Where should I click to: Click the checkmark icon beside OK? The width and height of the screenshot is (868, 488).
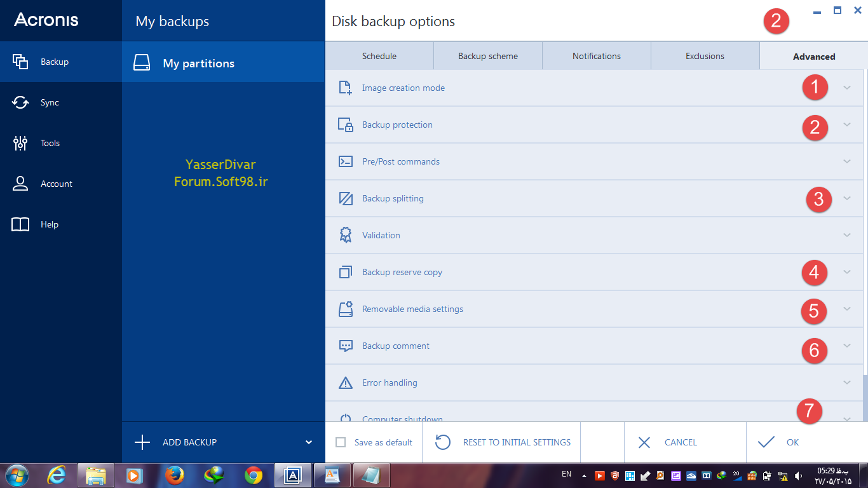(766, 442)
